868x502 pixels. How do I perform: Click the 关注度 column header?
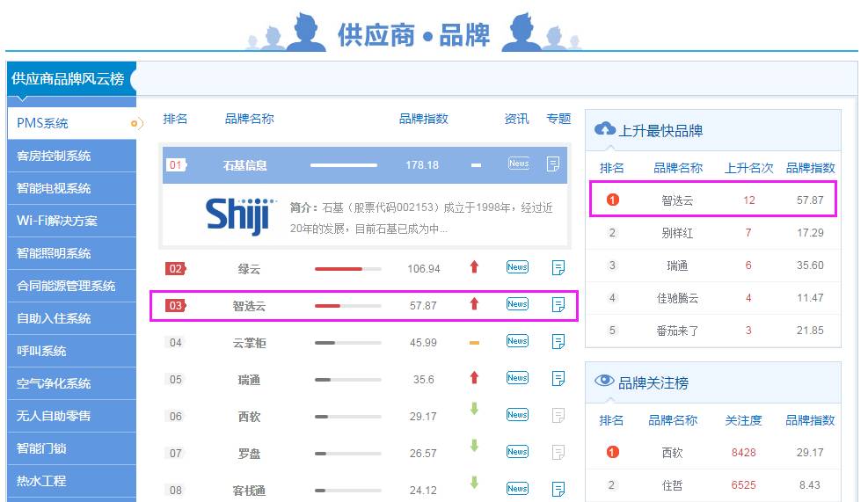[x=743, y=420]
